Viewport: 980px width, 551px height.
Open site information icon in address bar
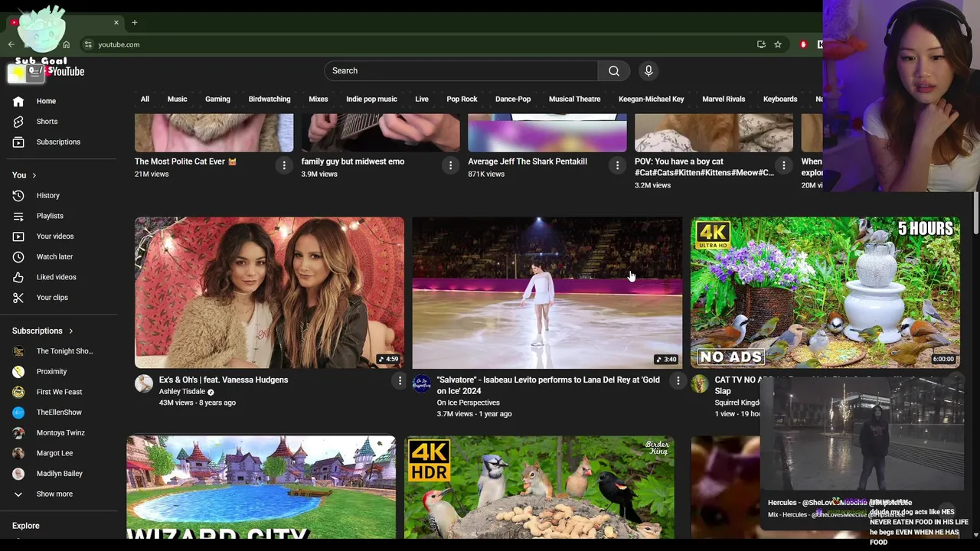pos(88,44)
